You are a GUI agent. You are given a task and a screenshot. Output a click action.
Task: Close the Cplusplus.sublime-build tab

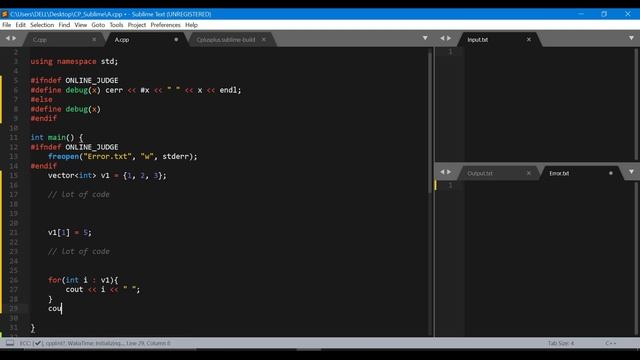tap(264, 40)
